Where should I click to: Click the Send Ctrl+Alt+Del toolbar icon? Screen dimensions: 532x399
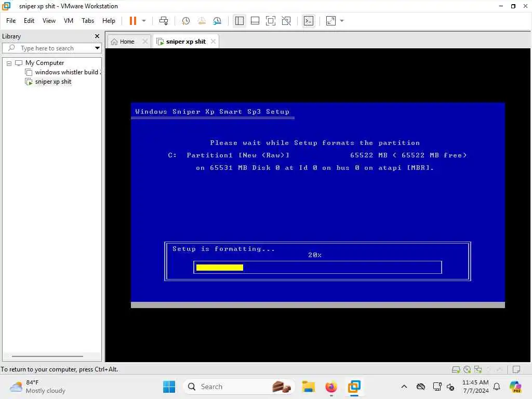(164, 21)
